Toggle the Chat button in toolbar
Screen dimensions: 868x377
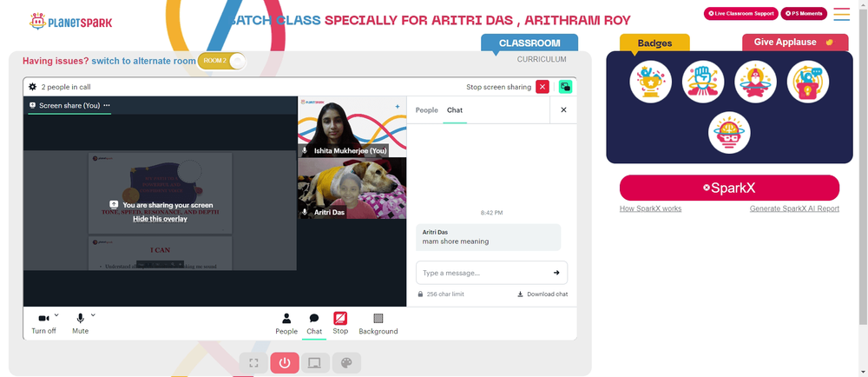(x=314, y=323)
